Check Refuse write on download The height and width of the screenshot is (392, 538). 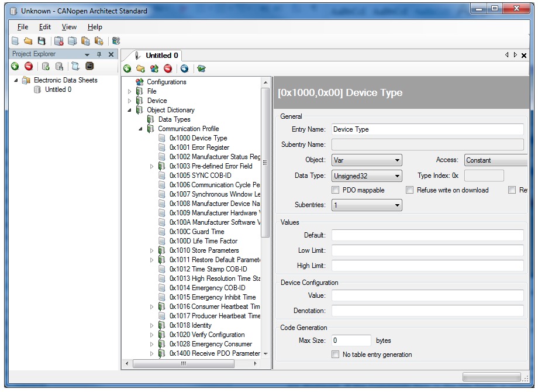(410, 190)
